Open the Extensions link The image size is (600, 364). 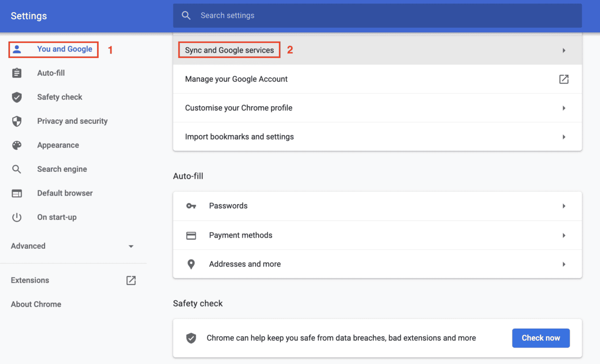click(x=30, y=280)
